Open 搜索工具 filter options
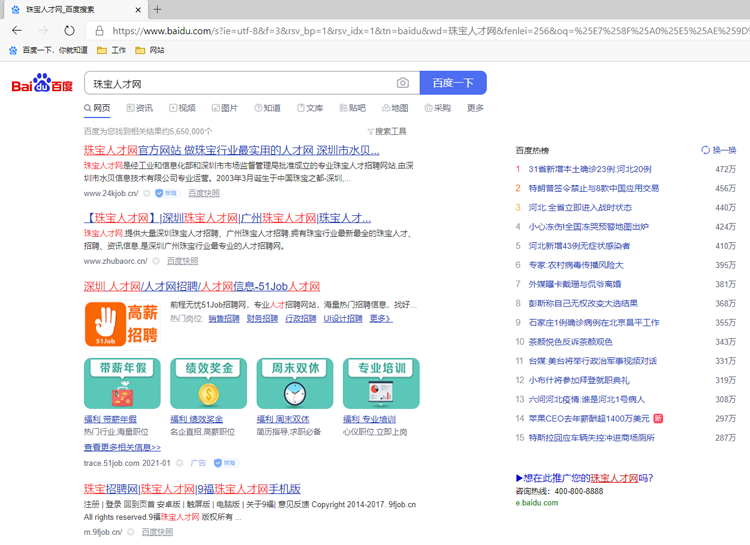The image size is (750, 545). click(x=387, y=132)
